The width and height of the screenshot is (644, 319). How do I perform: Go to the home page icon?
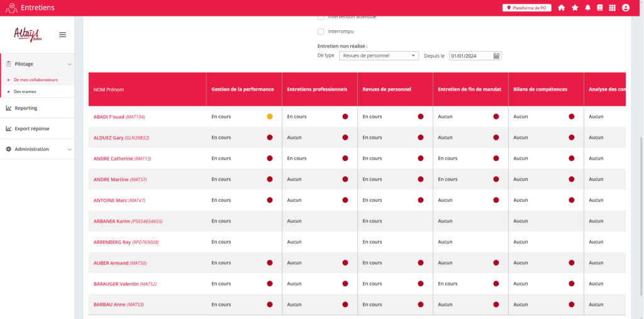561,8
